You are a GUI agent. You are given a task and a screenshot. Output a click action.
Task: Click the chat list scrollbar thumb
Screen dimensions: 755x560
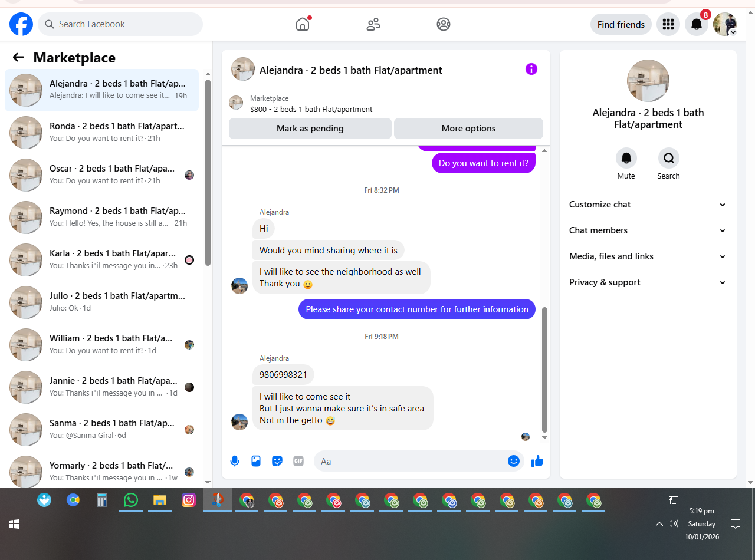(208, 172)
